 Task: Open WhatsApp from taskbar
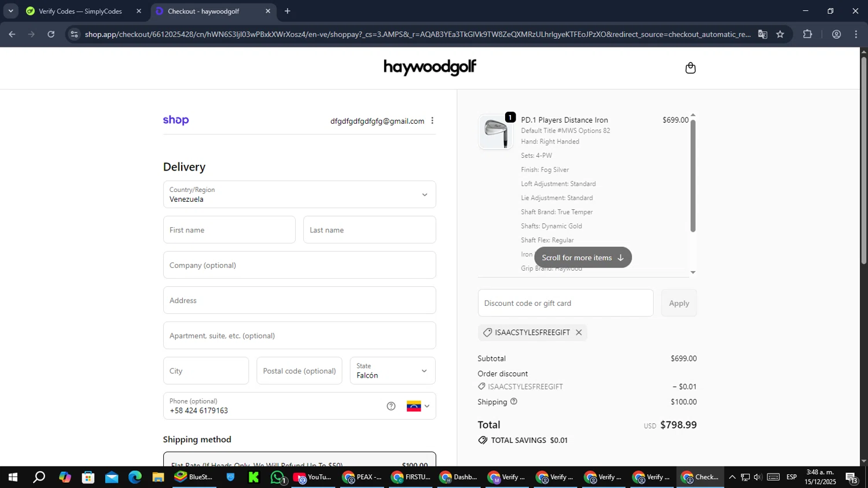point(278,477)
